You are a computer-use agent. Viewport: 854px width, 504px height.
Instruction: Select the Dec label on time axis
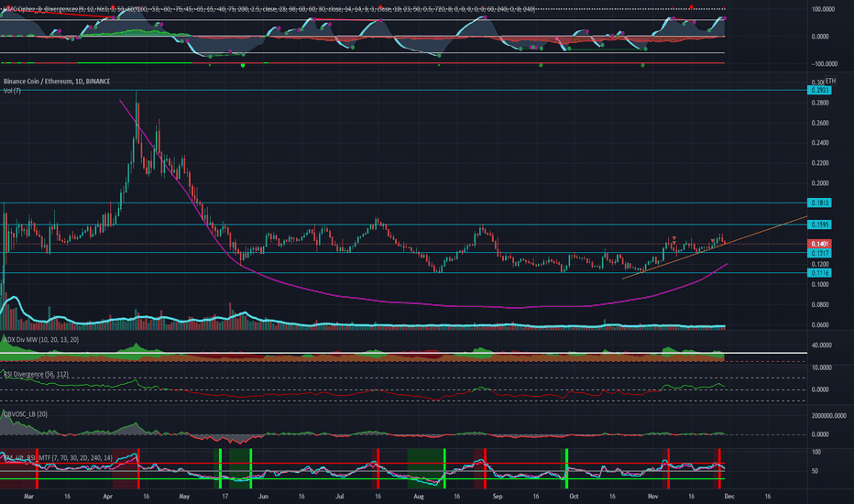point(729,497)
